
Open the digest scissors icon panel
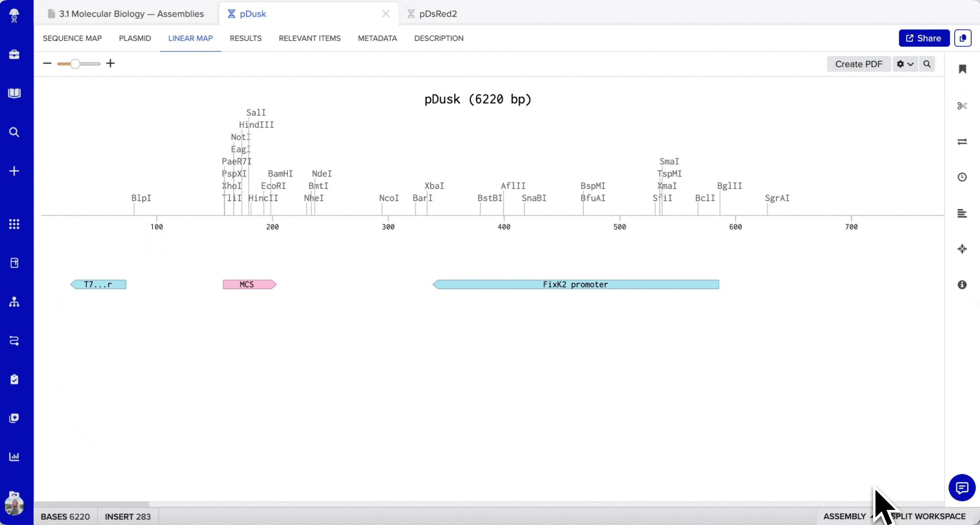click(962, 106)
